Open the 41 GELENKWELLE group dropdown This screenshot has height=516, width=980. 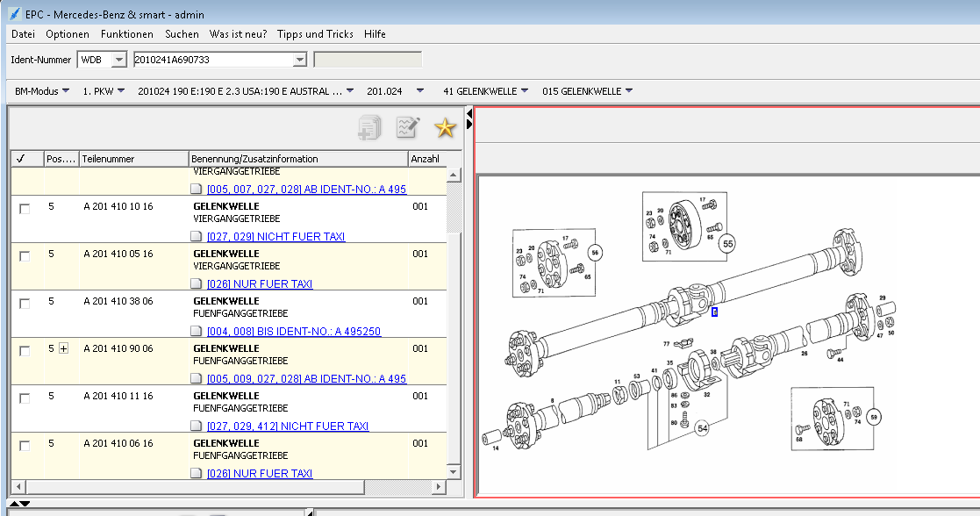(486, 91)
